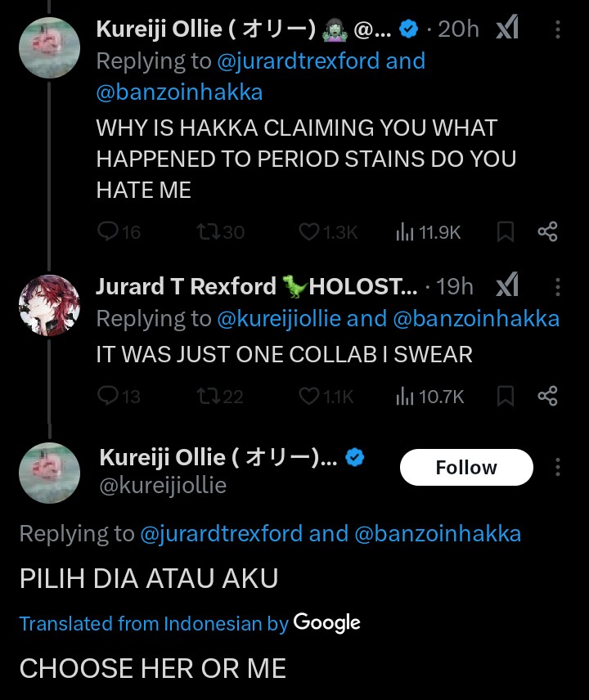Follow Kureiji Ollie

[x=466, y=468]
